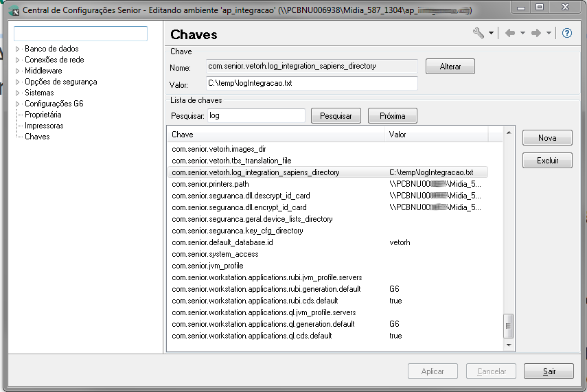Click the vetorh value cell

click(x=400, y=242)
